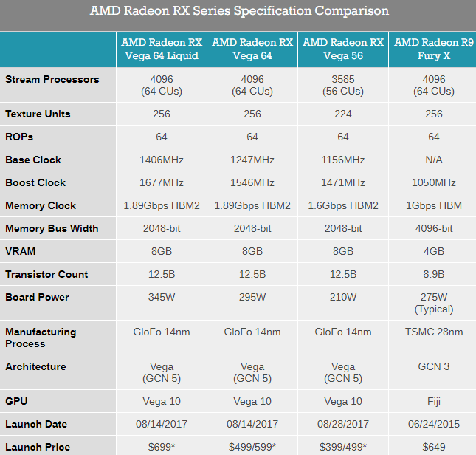Image resolution: width=476 pixels, height=455 pixels.
Task: Select the '8.9B' transistor count cell
Action: click(434, 274)
